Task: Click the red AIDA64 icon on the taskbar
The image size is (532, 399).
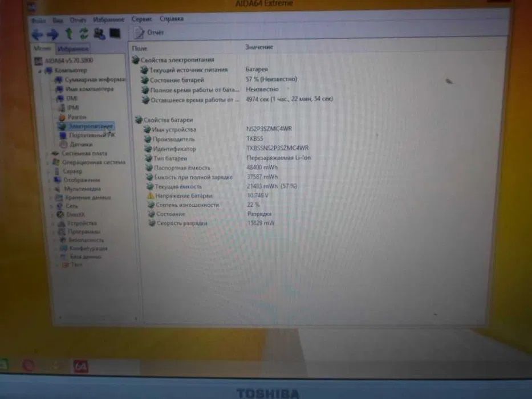Action: 80,367
